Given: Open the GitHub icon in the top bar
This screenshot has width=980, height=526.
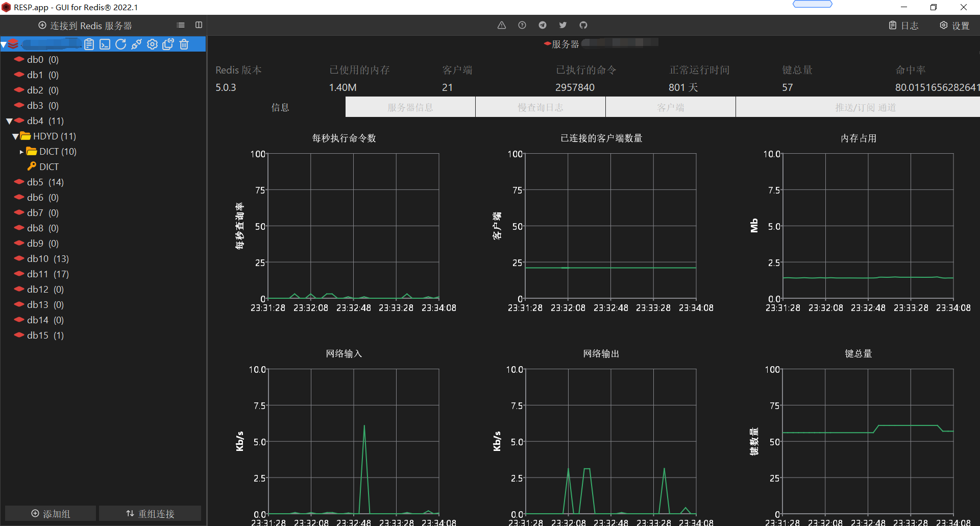Looking at the screenshot, I should click(x=583, y=25).
